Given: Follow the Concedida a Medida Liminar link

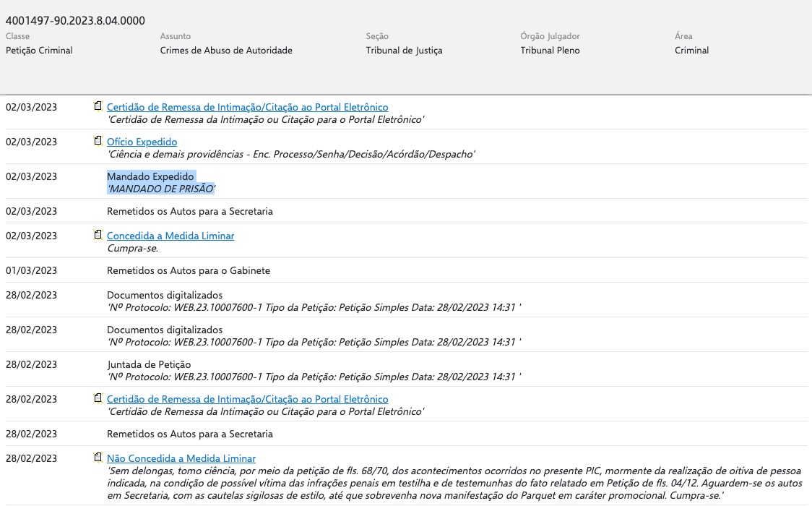Looking at the screenshot, I should 170,236.
